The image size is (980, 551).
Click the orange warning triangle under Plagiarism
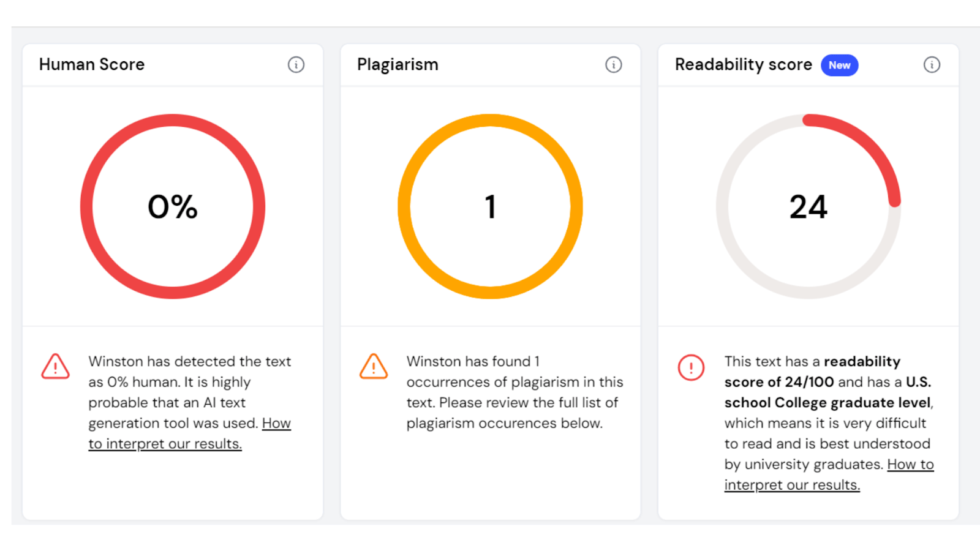click(374, 367)
